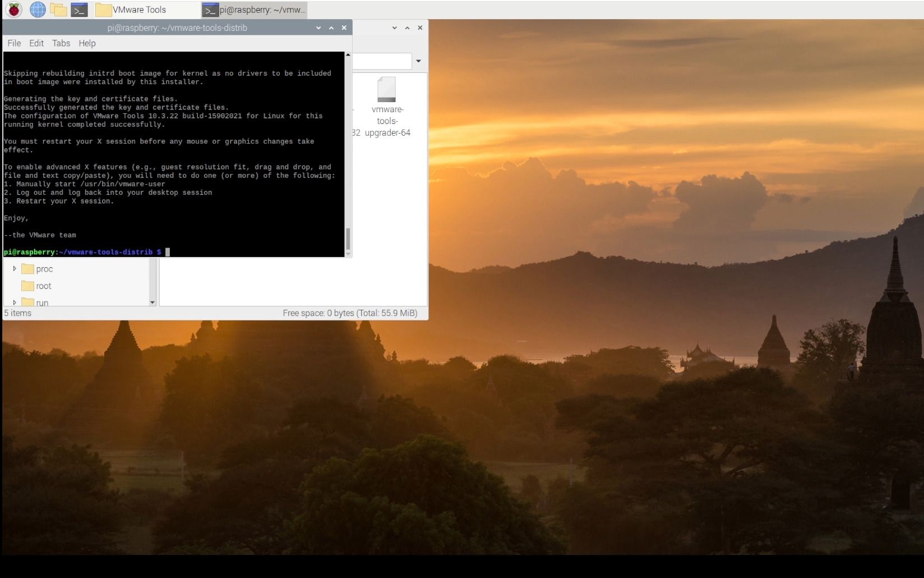Open the Raspberry Pi main menu
924x578 pixels.
tap(14, 10)
